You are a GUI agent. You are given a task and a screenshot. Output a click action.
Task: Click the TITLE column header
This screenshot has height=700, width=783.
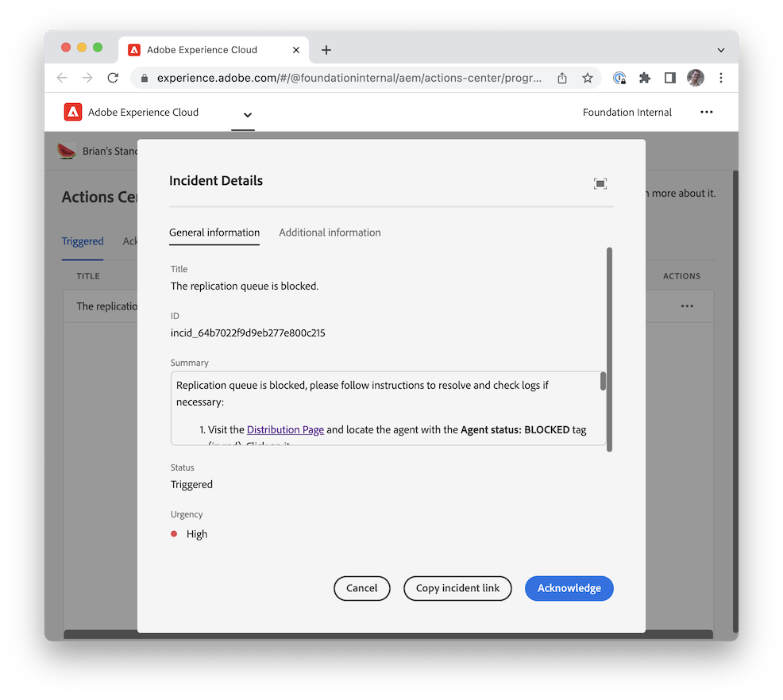click(88, 276)
